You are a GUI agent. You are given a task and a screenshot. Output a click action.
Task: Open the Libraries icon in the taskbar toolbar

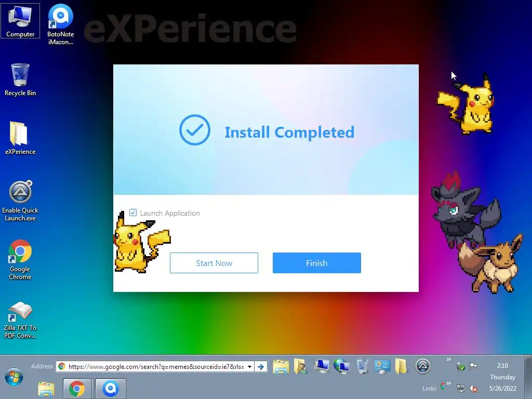point(281,366)
